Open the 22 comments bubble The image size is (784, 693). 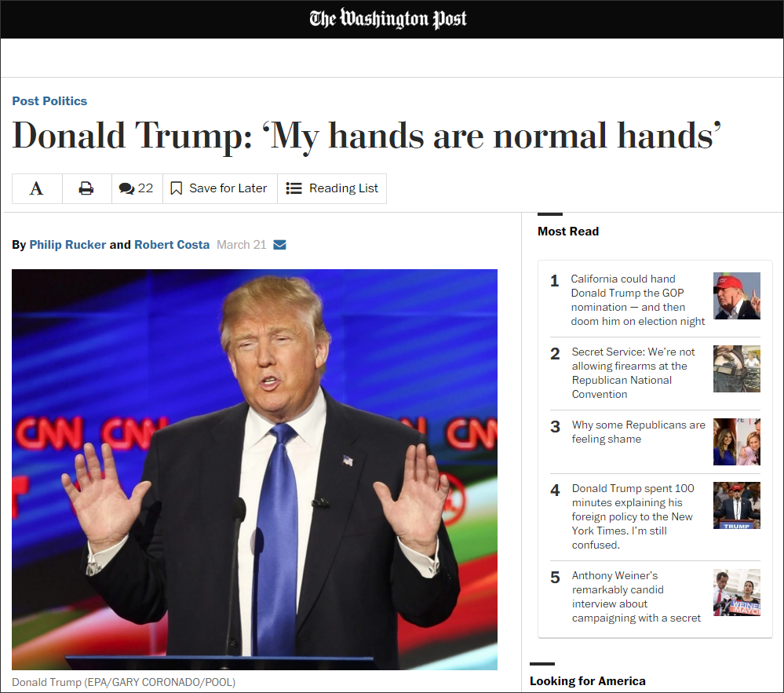coord(137,188)
